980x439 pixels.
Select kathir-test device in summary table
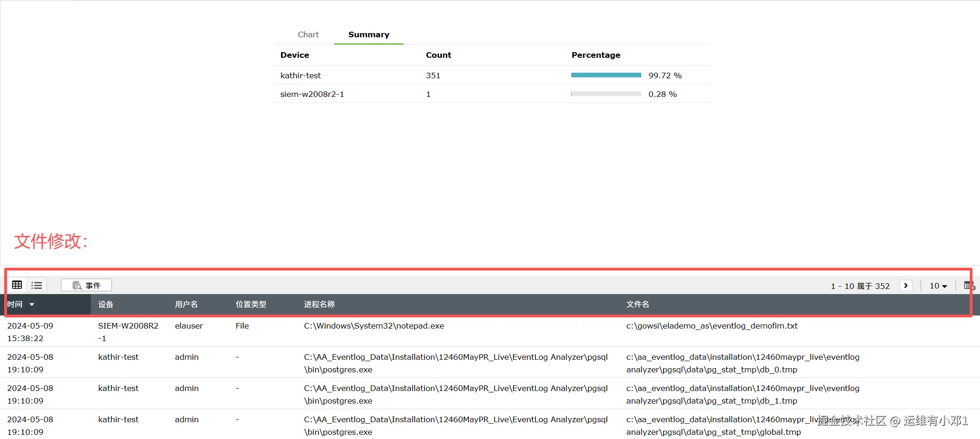tap(301, 75)
